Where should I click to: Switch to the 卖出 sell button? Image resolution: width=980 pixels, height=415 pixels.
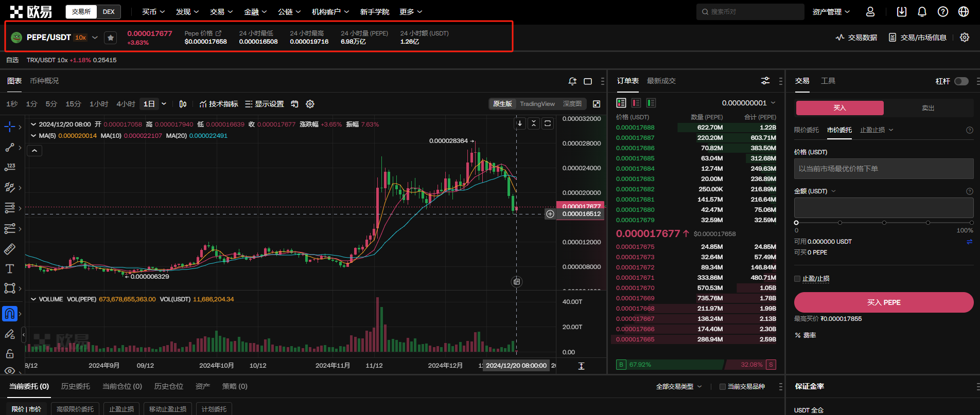pyautogui.click(x=927, y=108)
